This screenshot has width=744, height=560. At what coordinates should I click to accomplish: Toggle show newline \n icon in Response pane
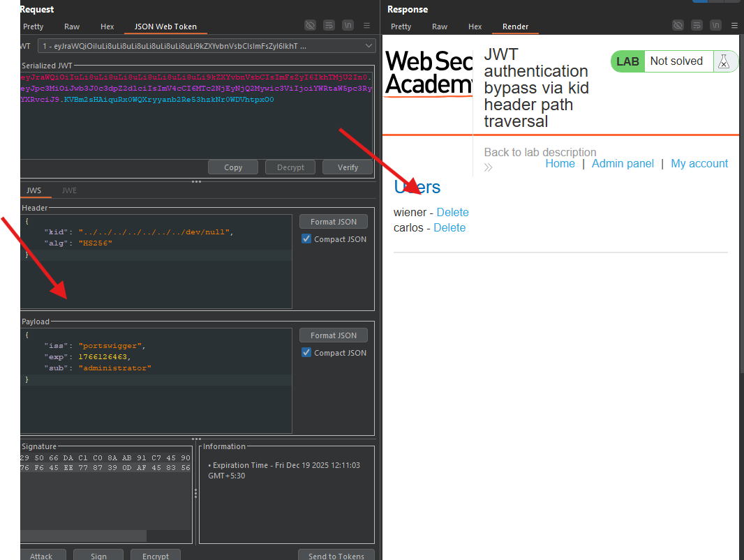(x=715, y=25)
